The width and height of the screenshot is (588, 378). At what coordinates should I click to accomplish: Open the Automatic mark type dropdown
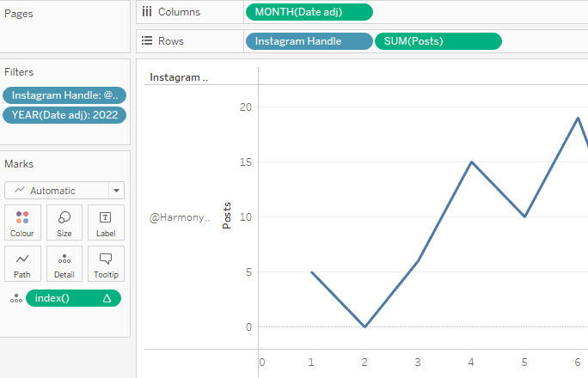[64, 191]
